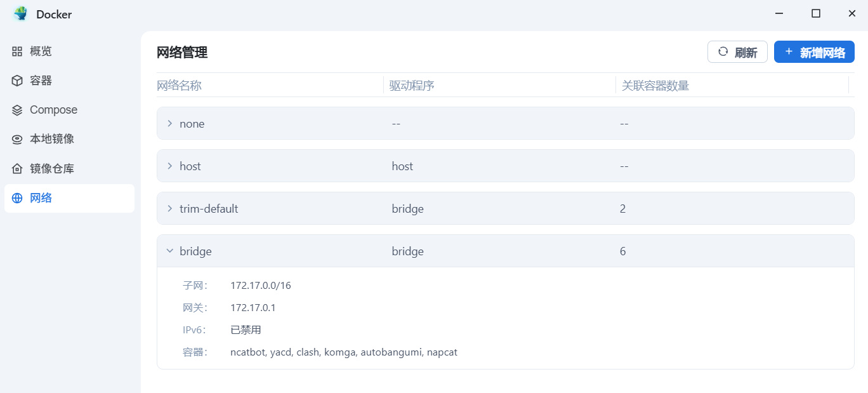Expand the trim-default network details
Viewport: 868px width, 393px height.
169,208
